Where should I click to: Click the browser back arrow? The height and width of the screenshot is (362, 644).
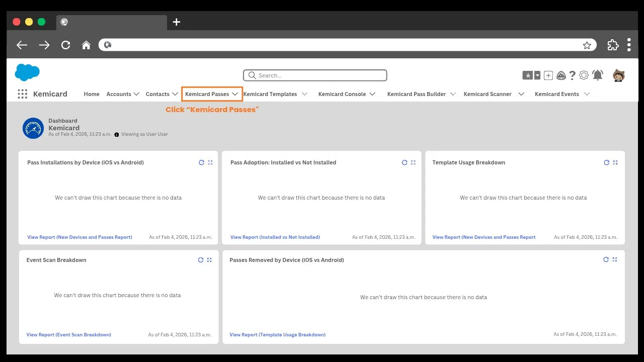coord(22,45)
